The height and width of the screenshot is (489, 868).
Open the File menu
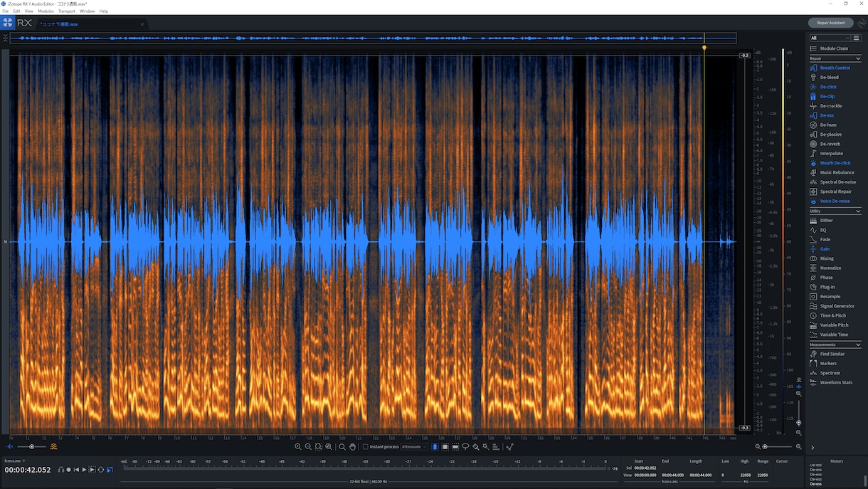tap(6, 11)
